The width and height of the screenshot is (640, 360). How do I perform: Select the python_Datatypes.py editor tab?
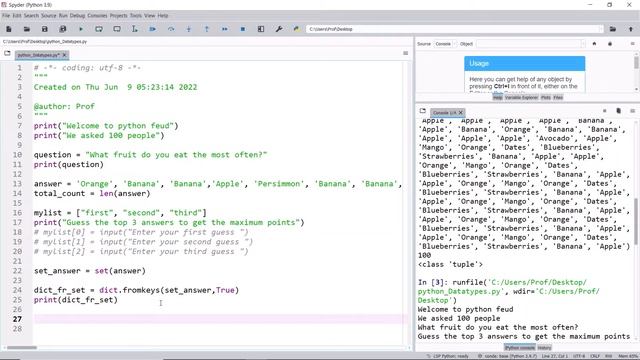(x=39, y=55)
